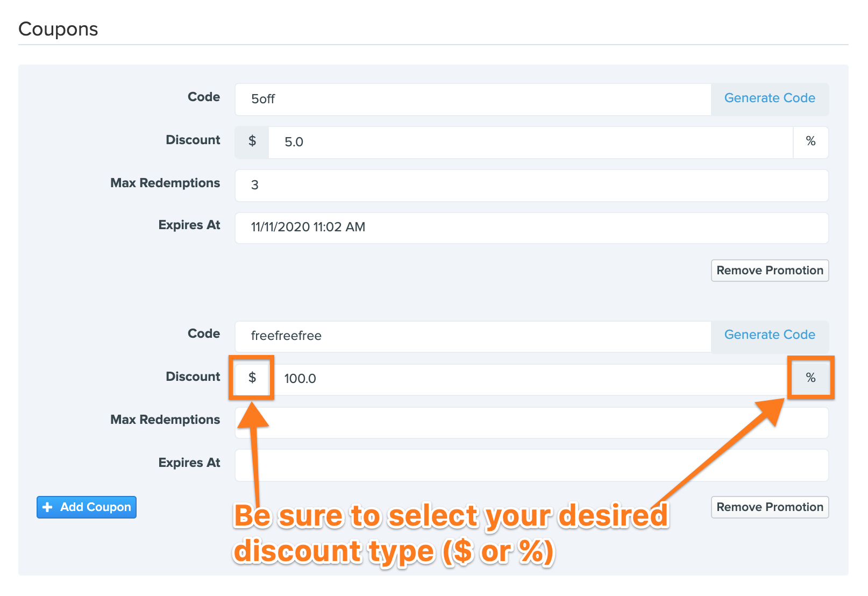The image size is (868, 596).
Task: Click Add Coupon button label
Action: point(96,507)
